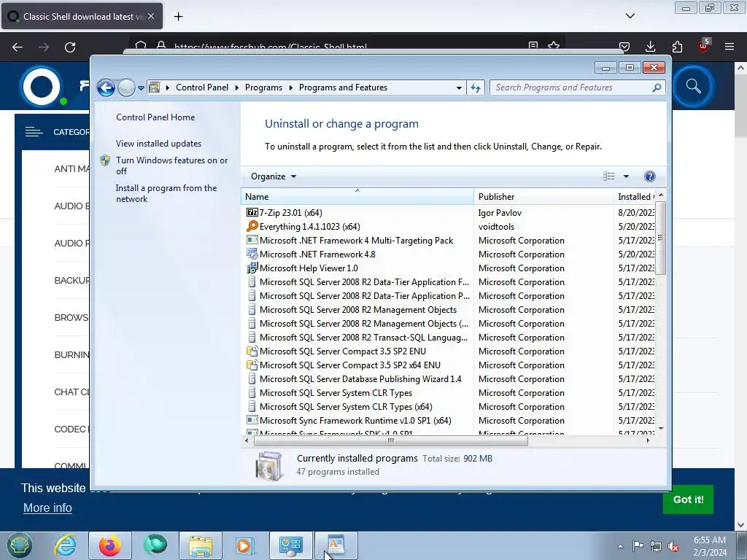747x560 pixels.
Task: Click the uBlock extension icon in Firefox
Action: pyautogui.click(x=704, y=46)
